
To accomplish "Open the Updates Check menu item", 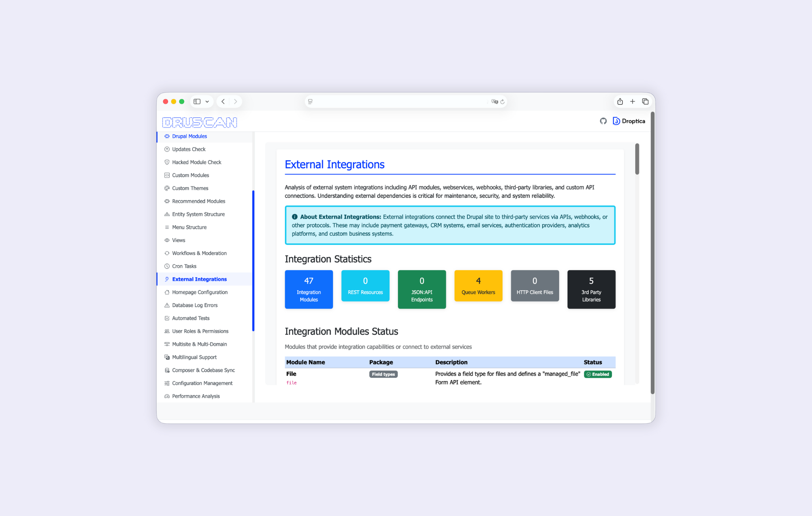I will [x=188, y=149].
